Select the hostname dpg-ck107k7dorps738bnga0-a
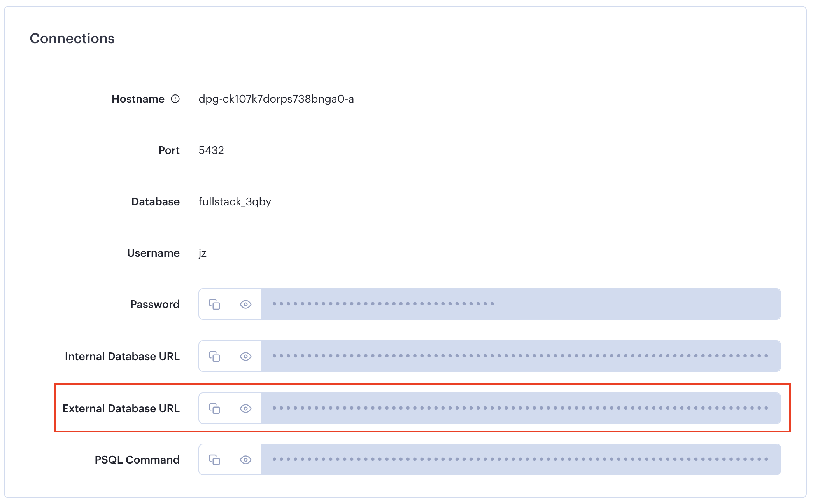This screenshot has height=504, width=813. point(277,98)
